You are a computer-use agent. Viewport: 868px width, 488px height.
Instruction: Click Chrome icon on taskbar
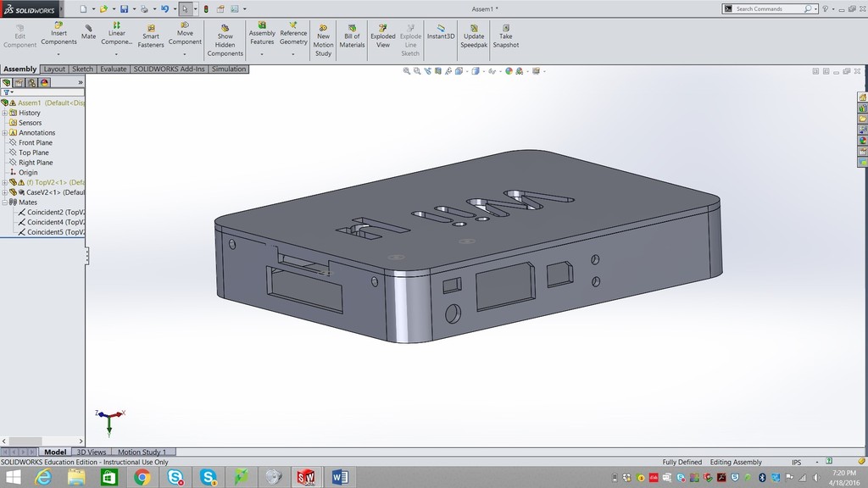(x=142, y=477)
